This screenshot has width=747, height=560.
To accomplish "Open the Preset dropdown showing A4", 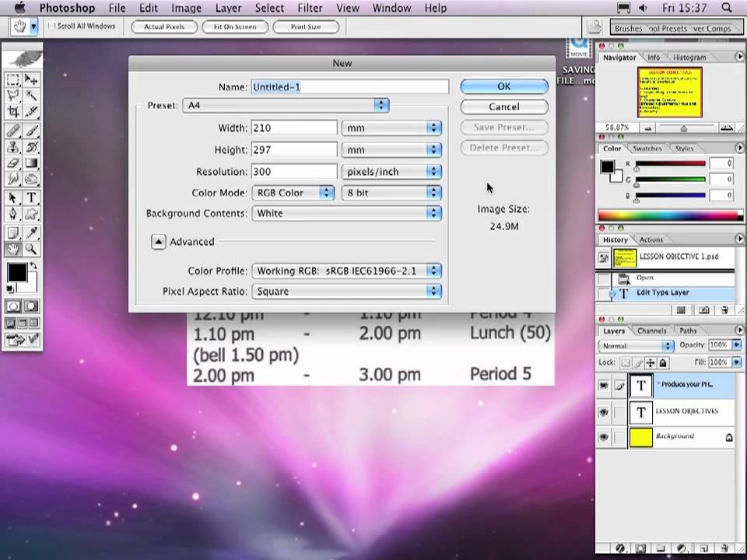I will (x=286, y=105).
